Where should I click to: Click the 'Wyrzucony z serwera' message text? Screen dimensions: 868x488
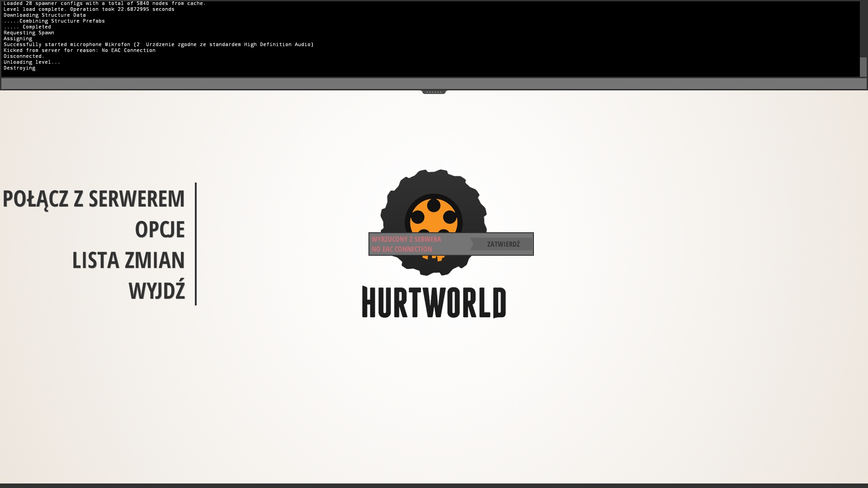(x=406, y=239)
